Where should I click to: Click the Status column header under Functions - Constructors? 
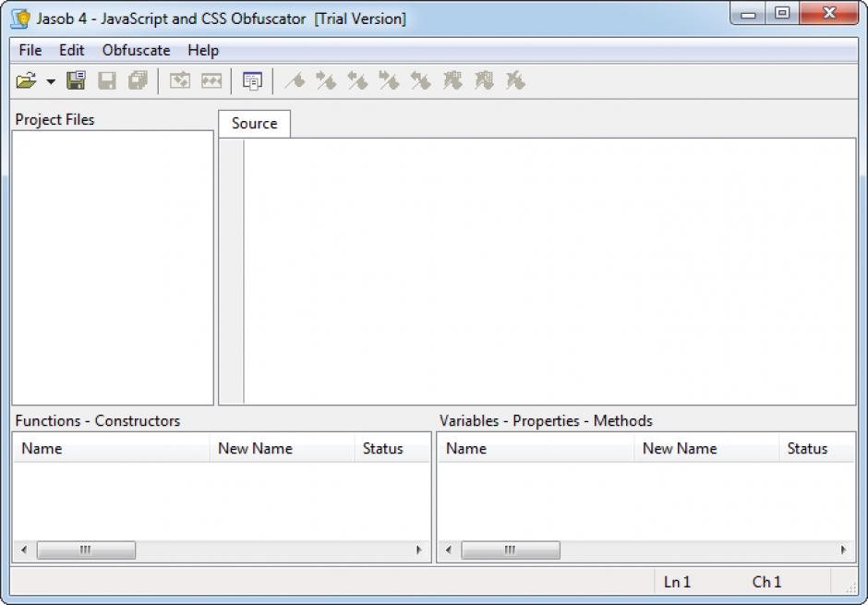tap(392, 448)
